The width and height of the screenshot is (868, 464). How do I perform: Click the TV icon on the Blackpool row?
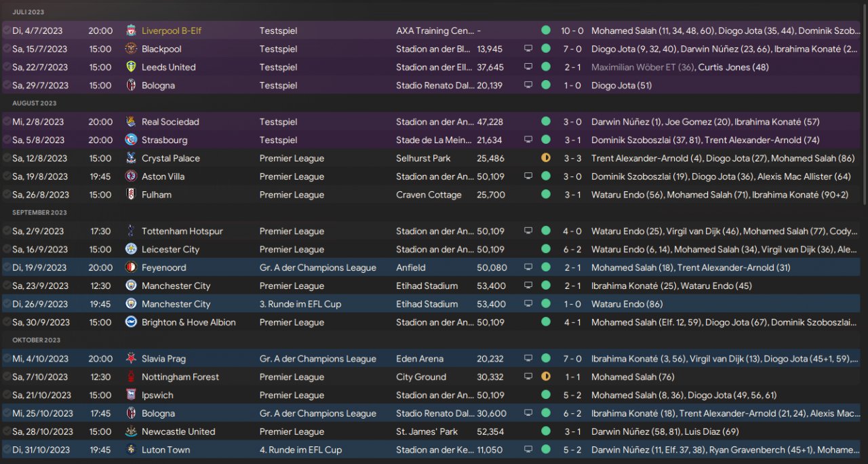[528, 49]
